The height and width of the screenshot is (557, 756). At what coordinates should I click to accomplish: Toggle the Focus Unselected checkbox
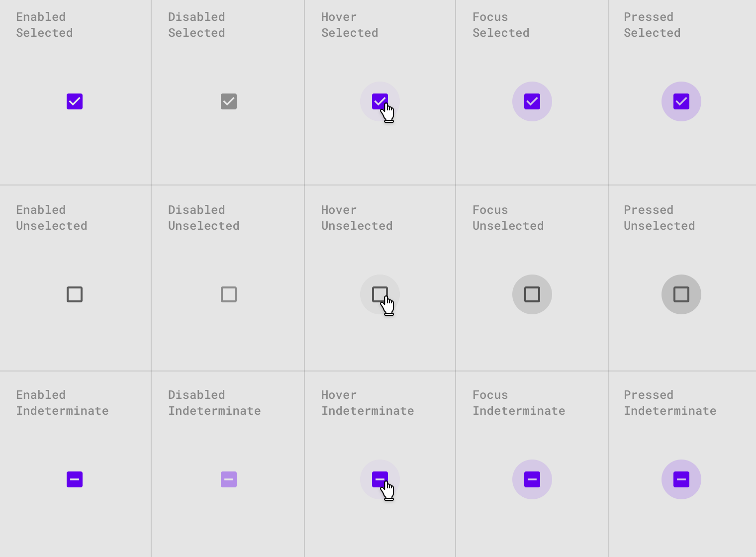point(532,294)
